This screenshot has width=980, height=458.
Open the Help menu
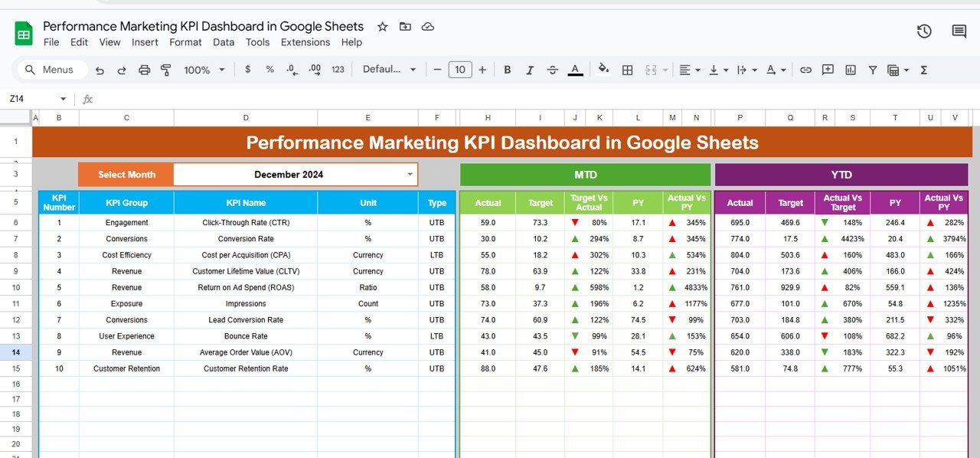pyautogui.click(x=351, y=42)
